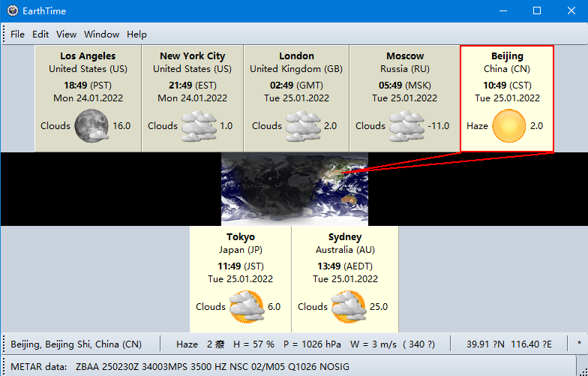Click Los Angeles temperature value 16.0

pyautogui.click(x=121, y=126)
